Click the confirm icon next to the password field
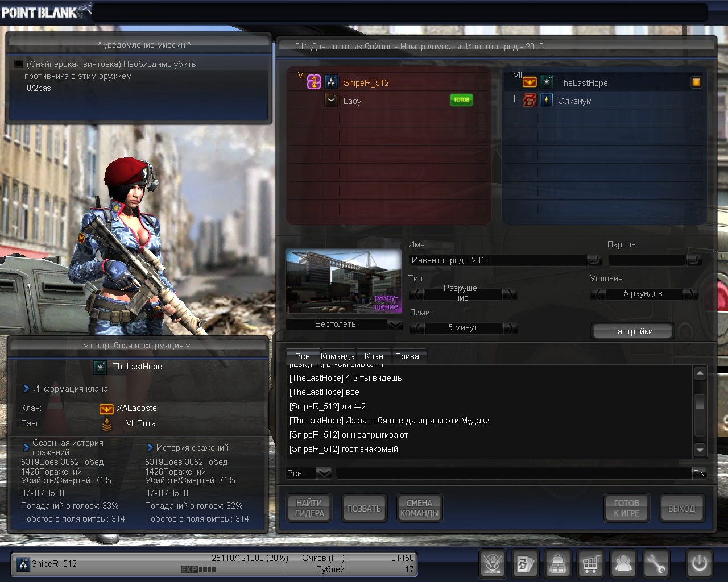 point(694,260)
